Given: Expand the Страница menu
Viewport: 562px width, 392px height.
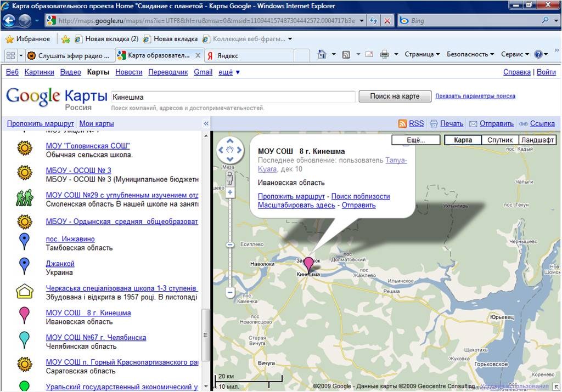Looking at the screenshot, I should [x=422, y=54].
